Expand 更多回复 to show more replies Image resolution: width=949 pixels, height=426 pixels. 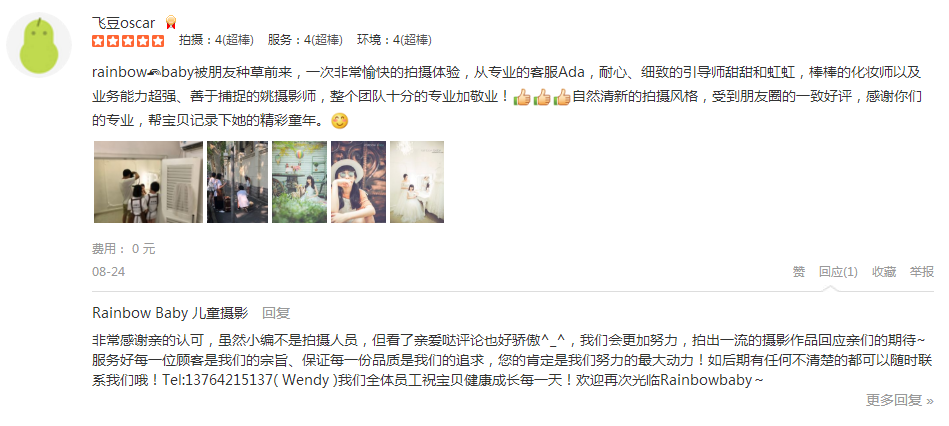(x=900, y=400)
